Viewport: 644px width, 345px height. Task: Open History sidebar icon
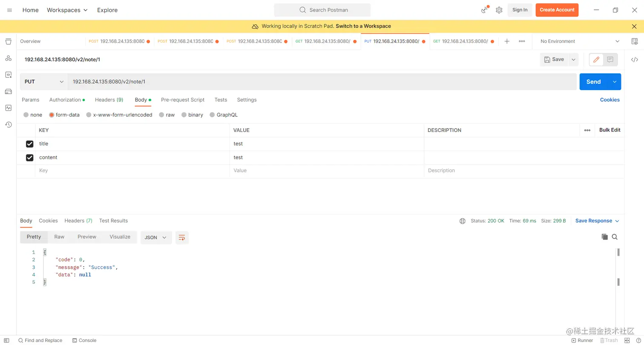[8, 125]
